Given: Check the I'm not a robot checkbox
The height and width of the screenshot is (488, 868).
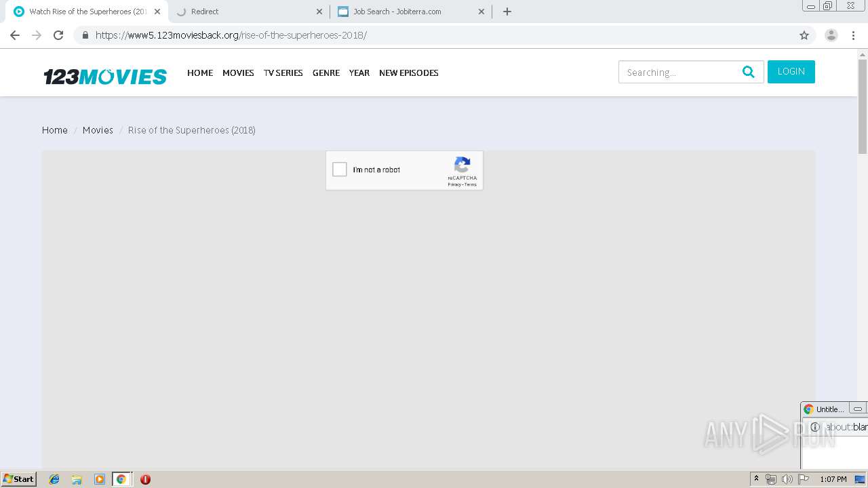Looking at the screenshot, I should pyautogui.click(x=340, y=169).
